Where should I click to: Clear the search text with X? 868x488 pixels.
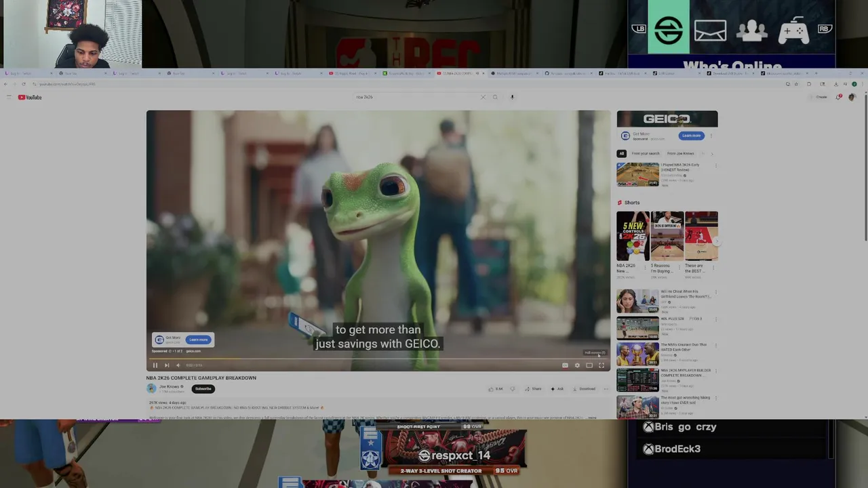[483, 97]
